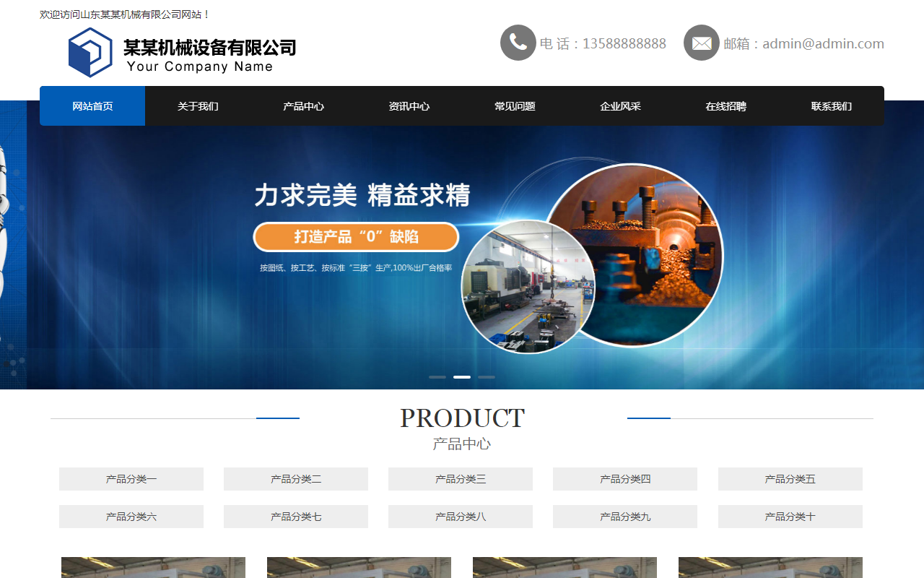
Task: View the 产品分类六 category
Action: pyautogui.click(x=131, y=517)
